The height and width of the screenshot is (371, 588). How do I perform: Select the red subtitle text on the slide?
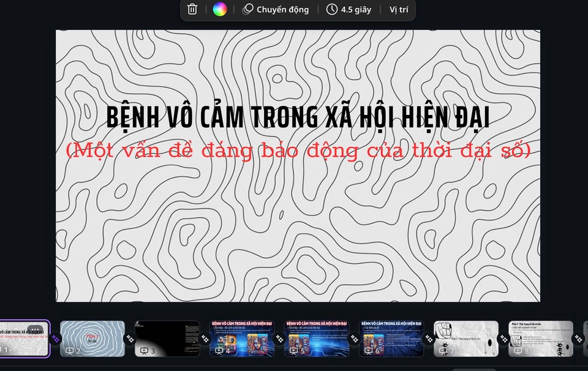click(298, 150)
